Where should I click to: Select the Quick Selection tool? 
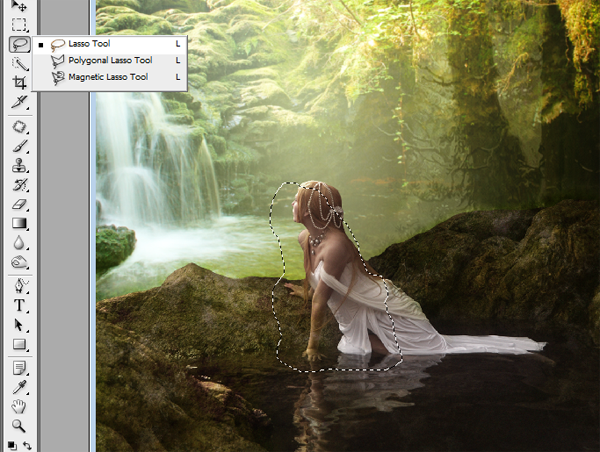19,64
